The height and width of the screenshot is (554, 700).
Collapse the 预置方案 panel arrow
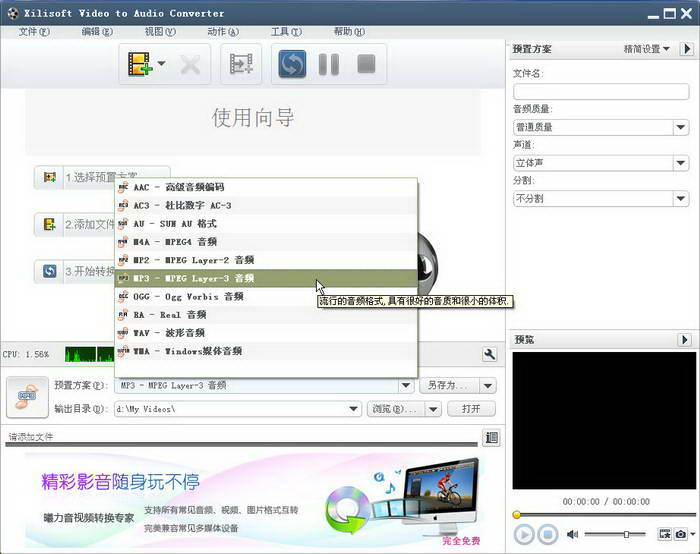click(687, 49)
